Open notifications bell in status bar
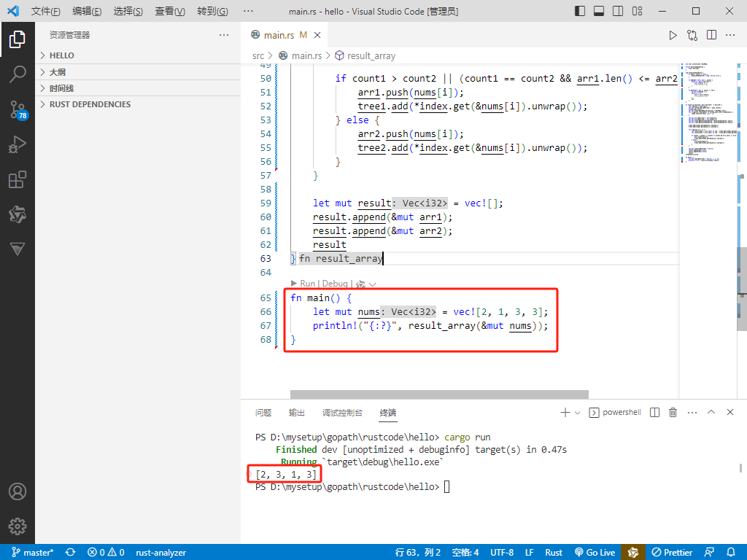 click(731, 553)
